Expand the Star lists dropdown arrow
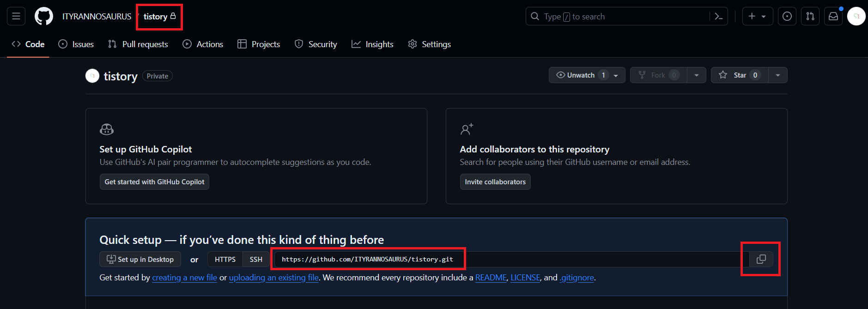This screenshot has height=309, width=868. click(x=778, y=75)
